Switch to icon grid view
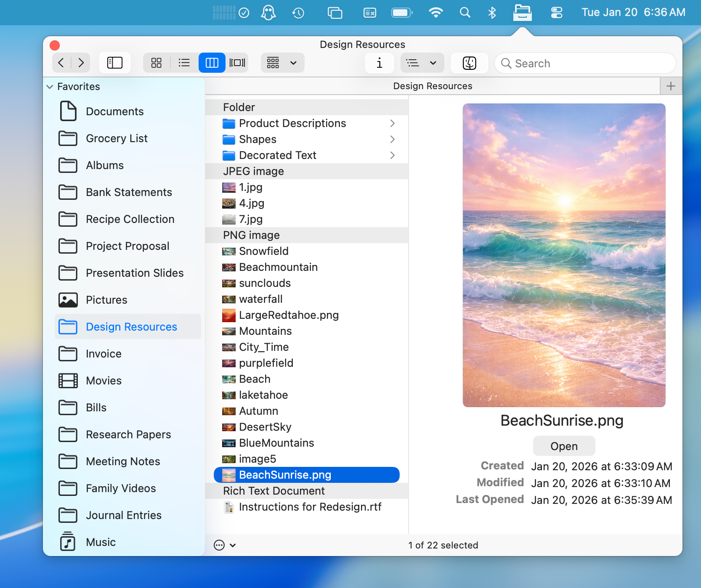Image resolution: width=701 pixels, height=588 pixels. tap(157, 63)
